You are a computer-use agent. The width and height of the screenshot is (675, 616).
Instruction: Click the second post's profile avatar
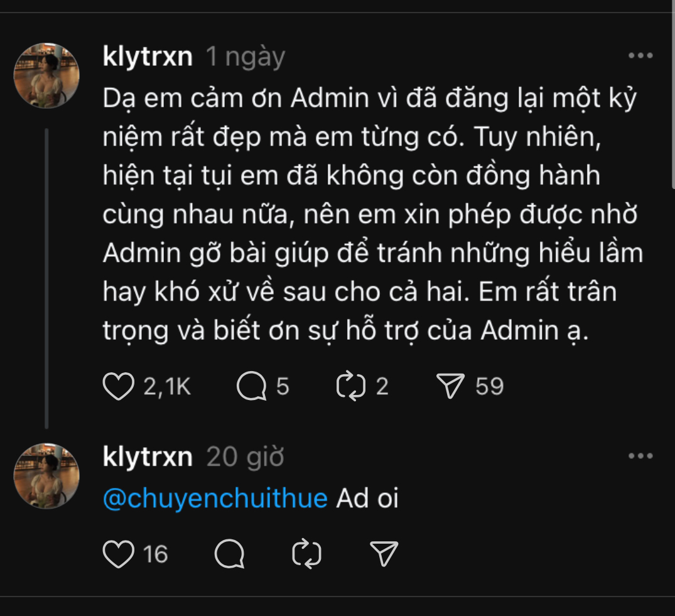point(46,475)
